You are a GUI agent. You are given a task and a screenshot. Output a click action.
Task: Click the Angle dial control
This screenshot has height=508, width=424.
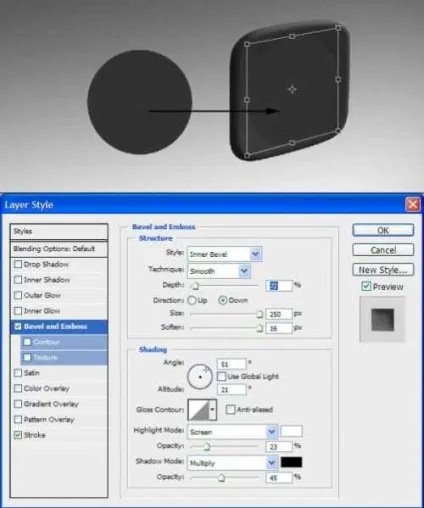tap(200, 377)
